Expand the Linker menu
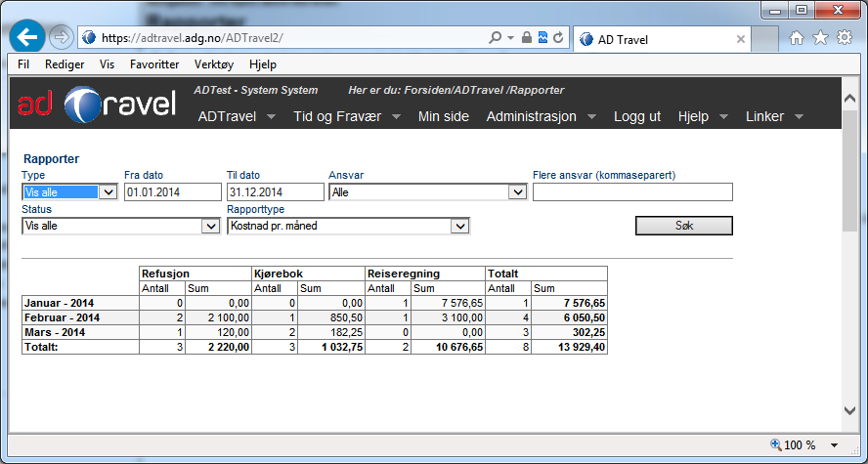 [x=774, y=116]
